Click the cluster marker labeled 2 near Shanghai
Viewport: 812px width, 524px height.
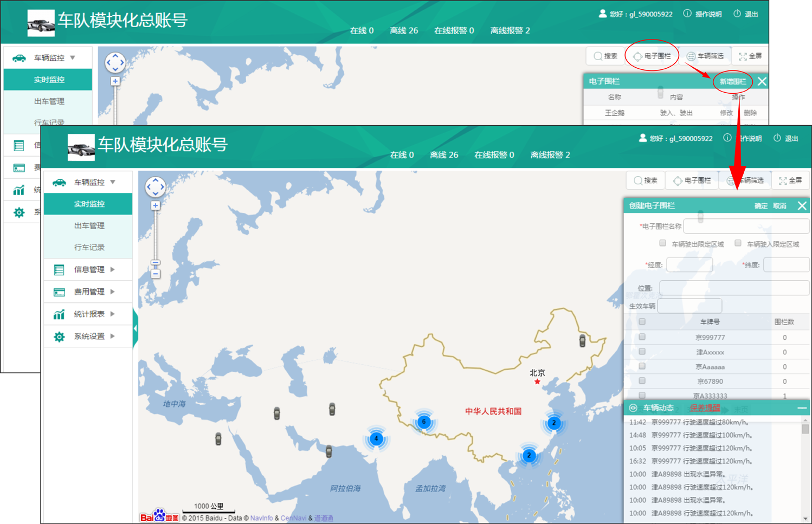click(x=553, y=423)
